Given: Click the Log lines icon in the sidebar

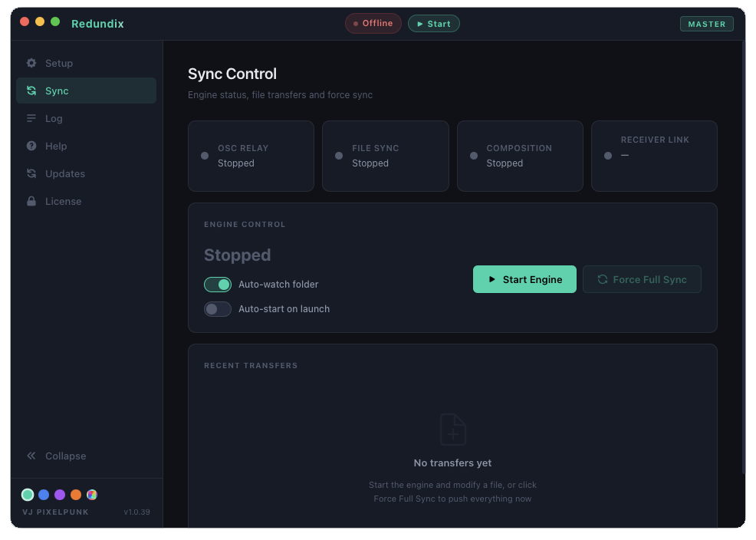Looking at the screenshot, I should [x=31, y=118].
